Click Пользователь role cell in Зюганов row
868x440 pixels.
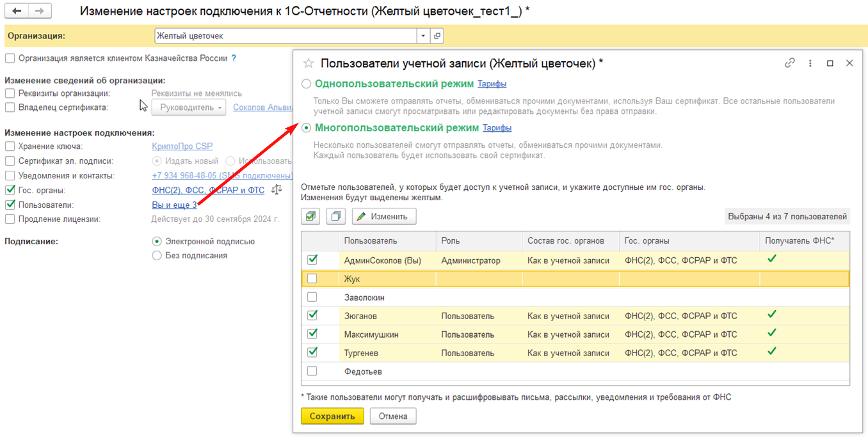(x=479, y=316)
